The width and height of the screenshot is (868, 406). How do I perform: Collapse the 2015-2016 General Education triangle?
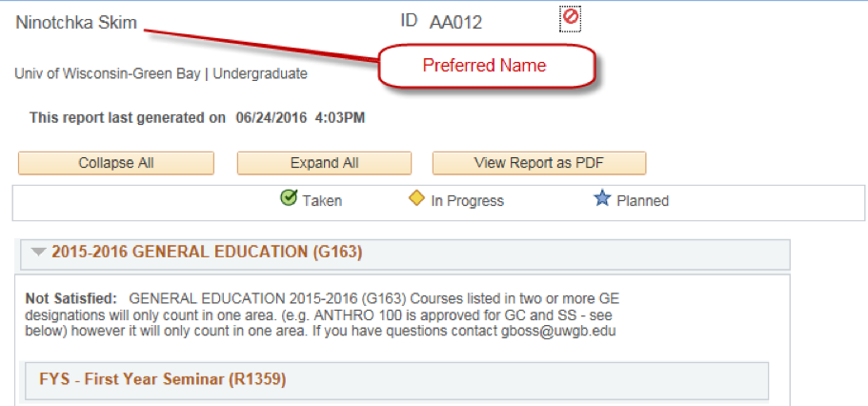(x=38, y=253)
